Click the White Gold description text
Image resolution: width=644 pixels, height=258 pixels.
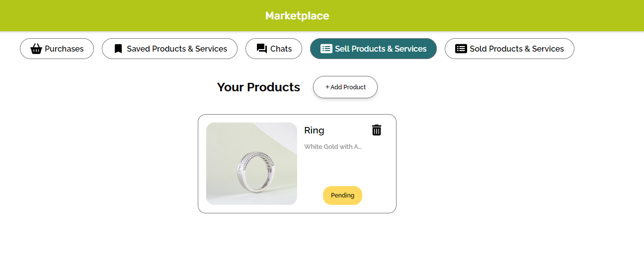[333, 146]
